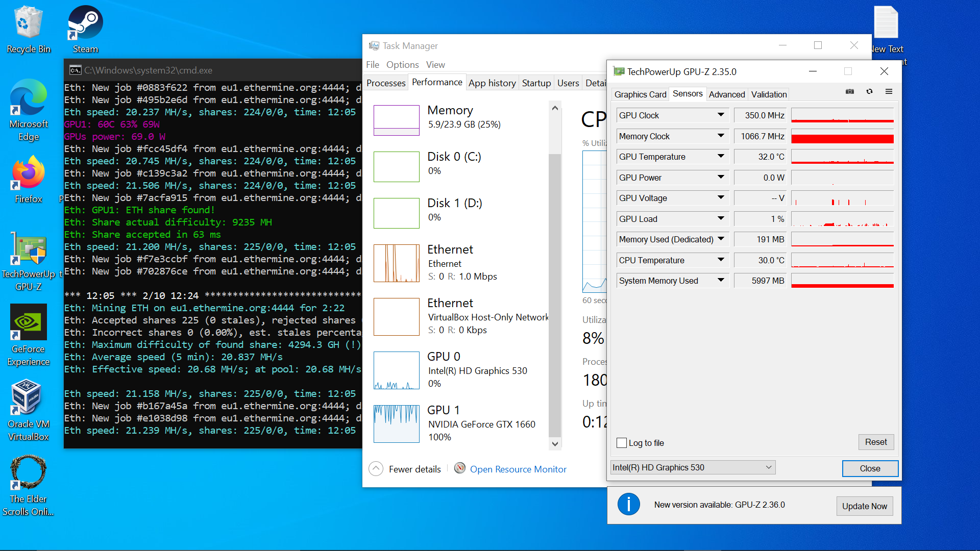The image size is (980, 551).
Task: Open the New Text document desktop file
Action: point(887,29)
